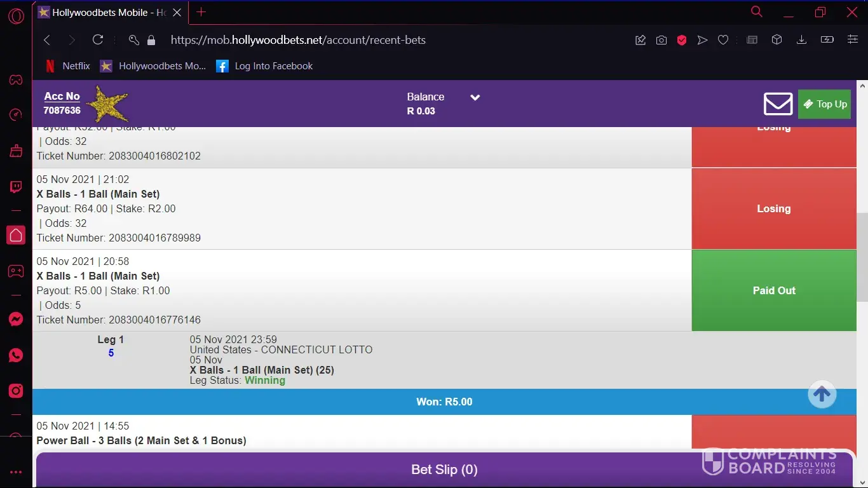Viewport: 868px width, 488px height.
Task: Open the downloads icon
Action: coord(802,40)
